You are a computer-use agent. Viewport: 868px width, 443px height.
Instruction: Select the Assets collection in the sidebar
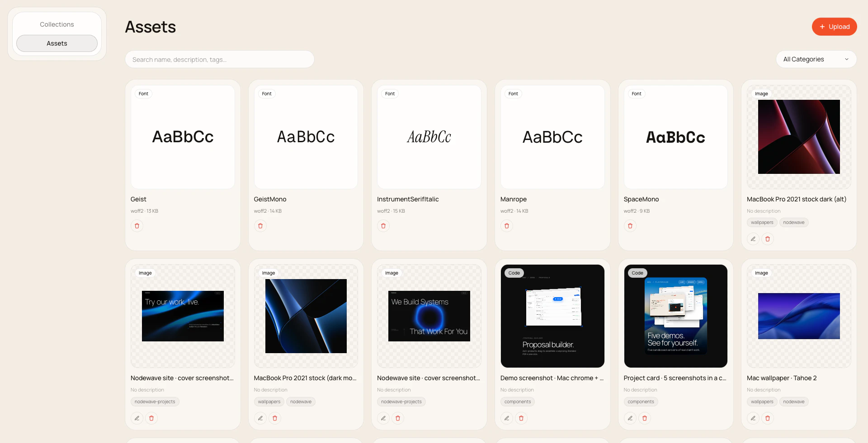click(57, 43)
